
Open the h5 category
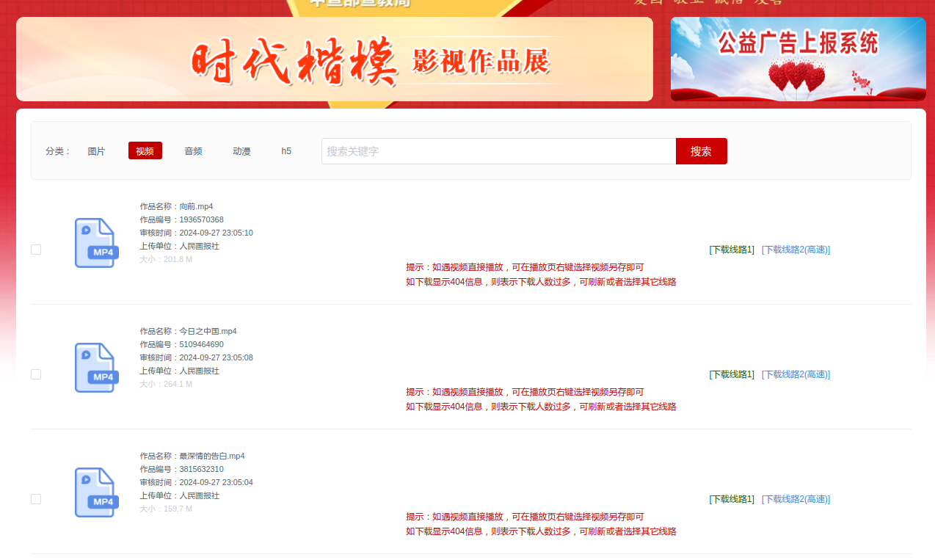point(285,150)
